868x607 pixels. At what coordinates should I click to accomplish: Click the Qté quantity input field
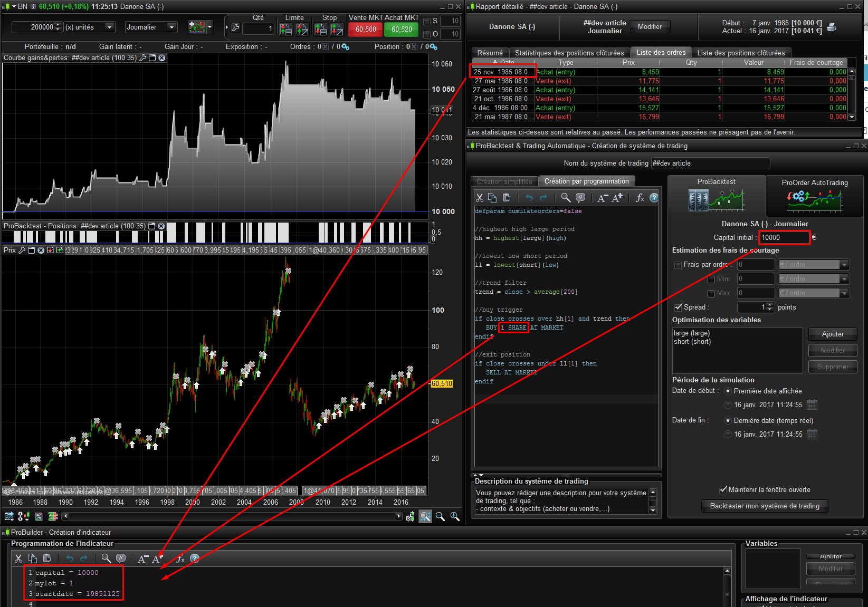pyautogui.click(x=259, y=28)
